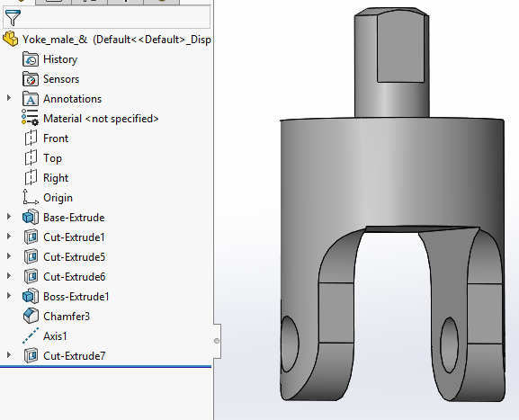
Task: Select the Sensors label
Action: tap(61, 79)
